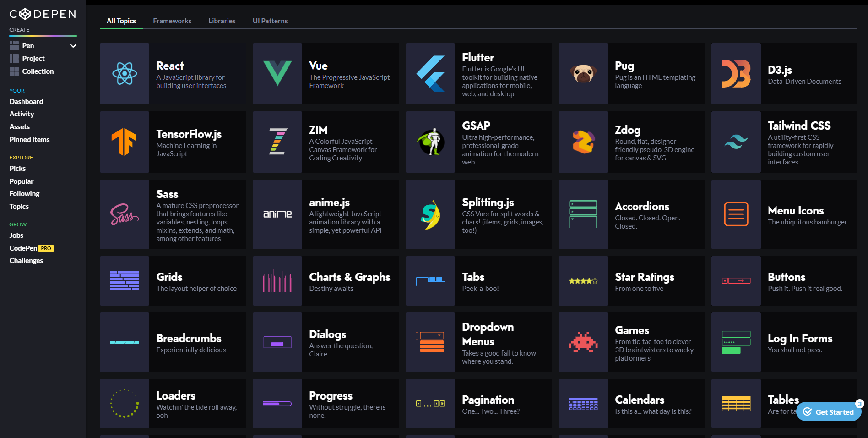Open Jobs in sidebar

[16, 235]
